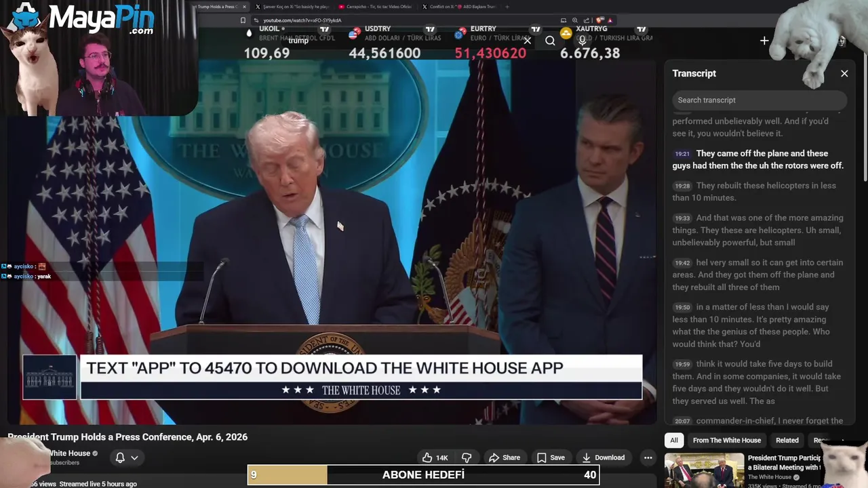Click the Search transcript field
The width and height of the screenshot is (868, 488).
tap(759, 100)
